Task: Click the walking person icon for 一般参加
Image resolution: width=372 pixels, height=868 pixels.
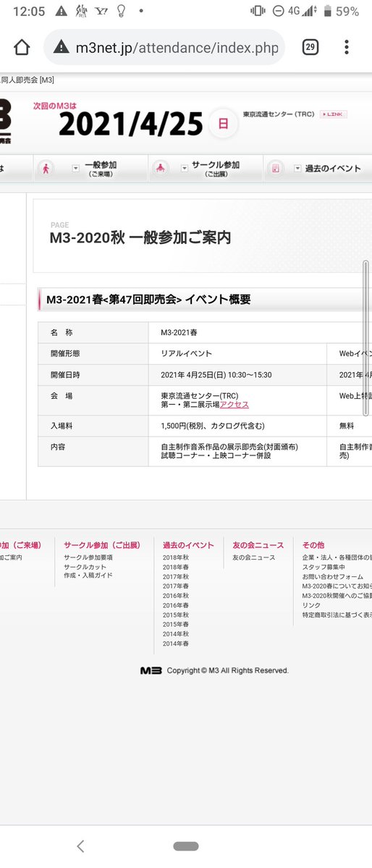Action: (46, 169)
